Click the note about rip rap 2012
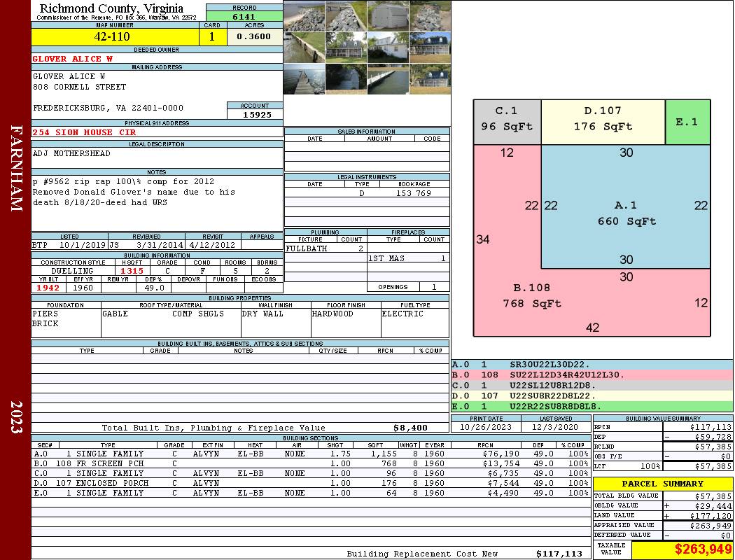 click(123, 182)
